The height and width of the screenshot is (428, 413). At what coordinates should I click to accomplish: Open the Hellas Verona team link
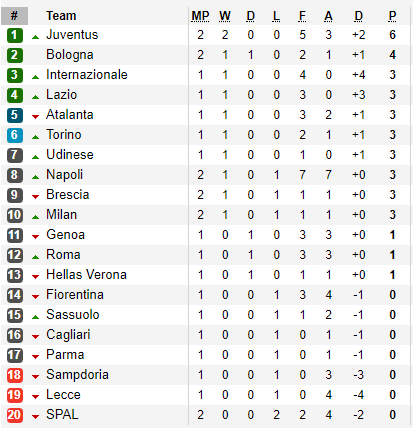click(86, 275)
